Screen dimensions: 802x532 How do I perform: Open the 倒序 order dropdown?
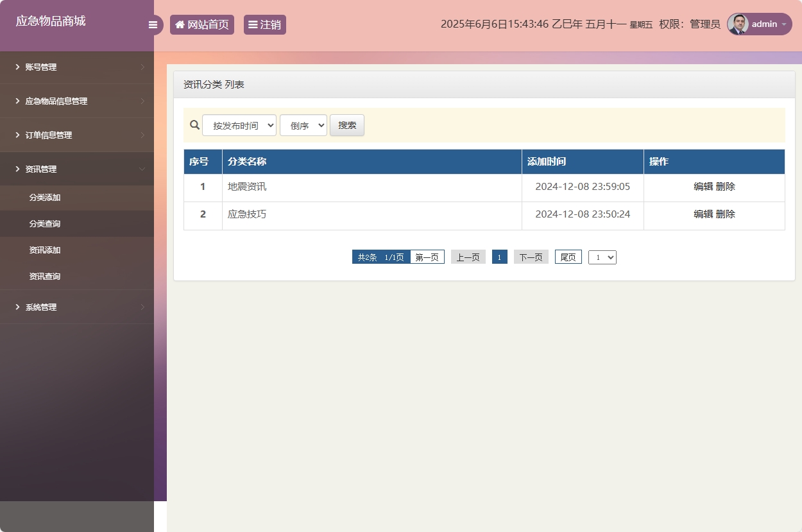(x=303, y=125)
